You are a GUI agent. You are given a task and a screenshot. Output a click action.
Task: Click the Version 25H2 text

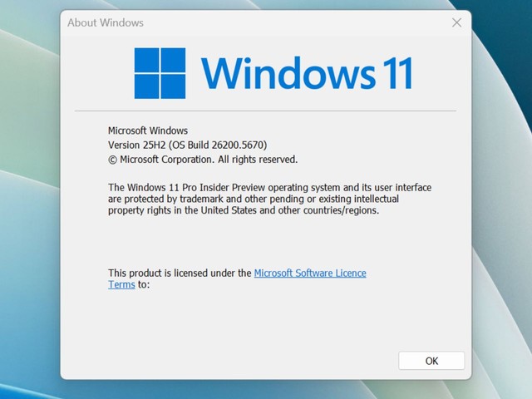click(136, 145)
